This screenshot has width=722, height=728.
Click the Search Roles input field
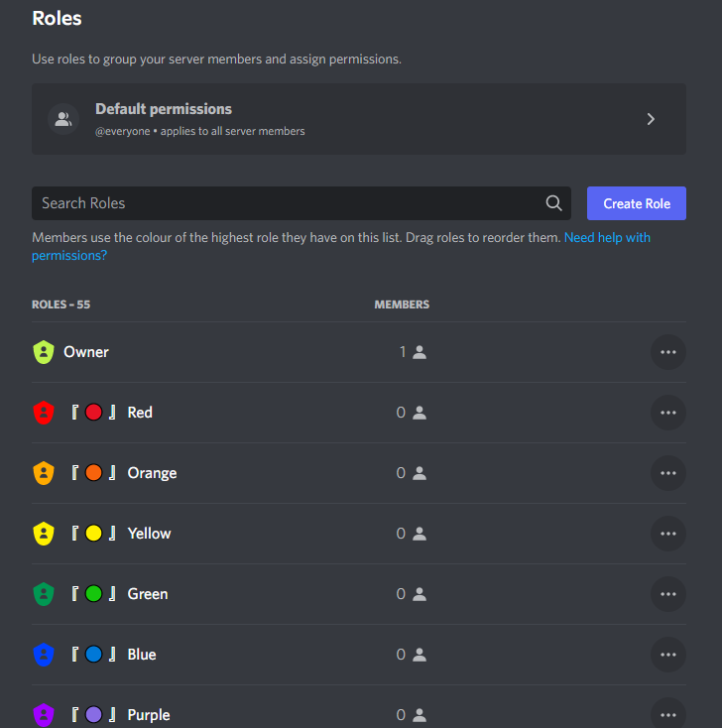(x=288, y=203)
